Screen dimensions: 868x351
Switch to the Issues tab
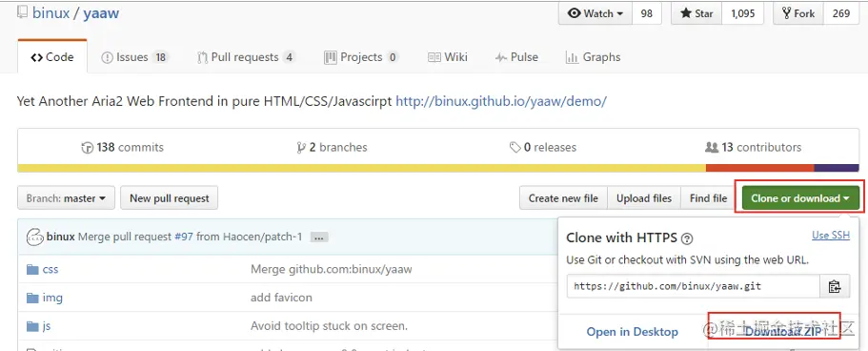134,57
